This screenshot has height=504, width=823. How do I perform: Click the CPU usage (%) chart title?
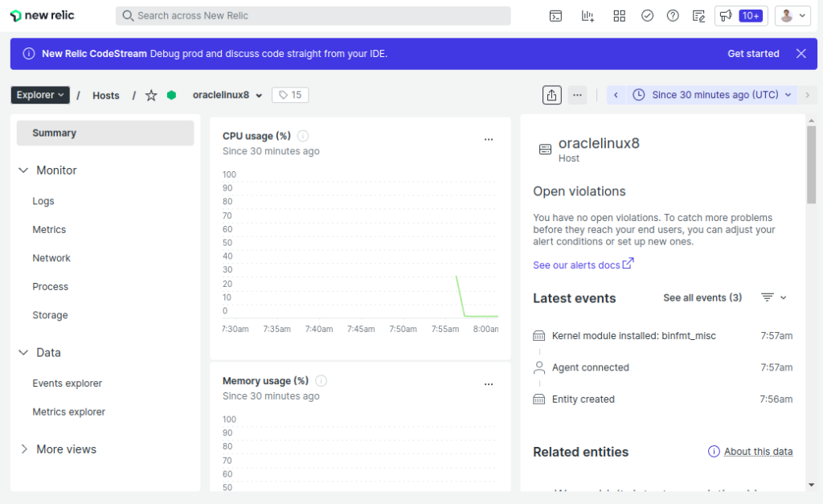(256, 136)
